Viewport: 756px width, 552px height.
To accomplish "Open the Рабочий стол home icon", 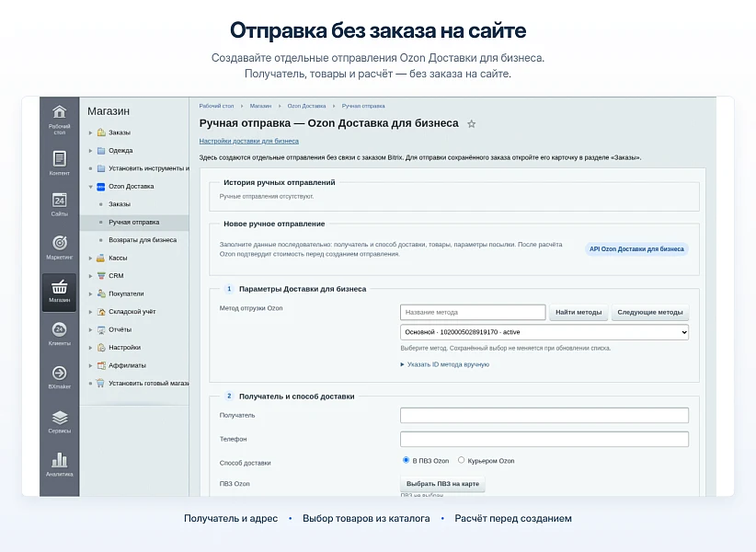I will tap(59, 112).
